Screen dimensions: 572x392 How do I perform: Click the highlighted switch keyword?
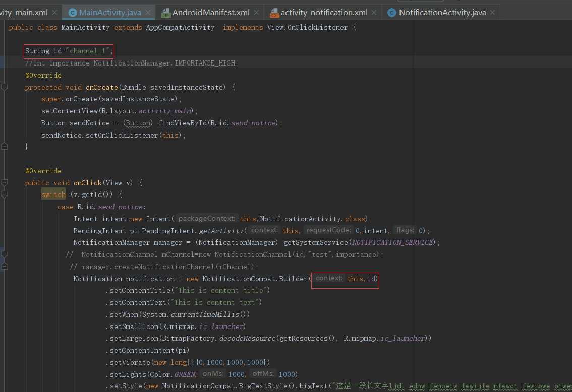[53, 194]
